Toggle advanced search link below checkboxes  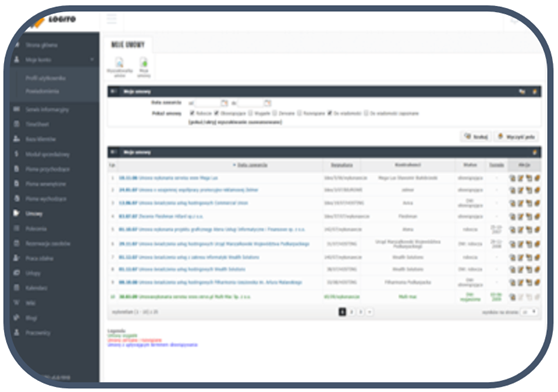coord(235,122)
